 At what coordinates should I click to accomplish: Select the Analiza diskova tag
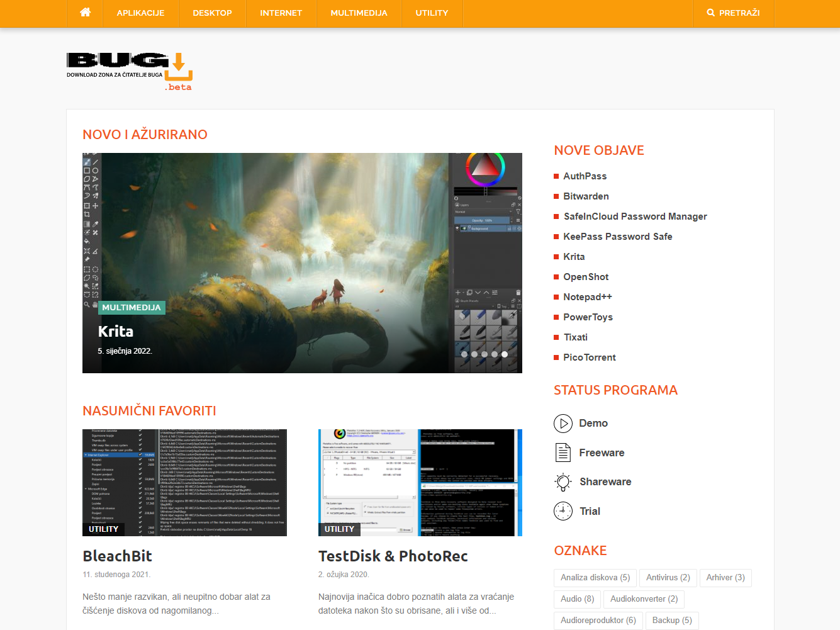click(x=595, y=578)
